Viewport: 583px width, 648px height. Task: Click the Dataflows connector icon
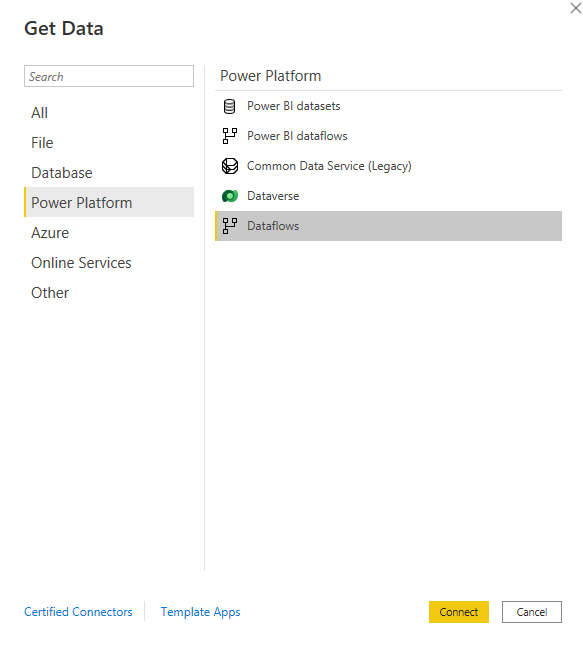point(230,226)
